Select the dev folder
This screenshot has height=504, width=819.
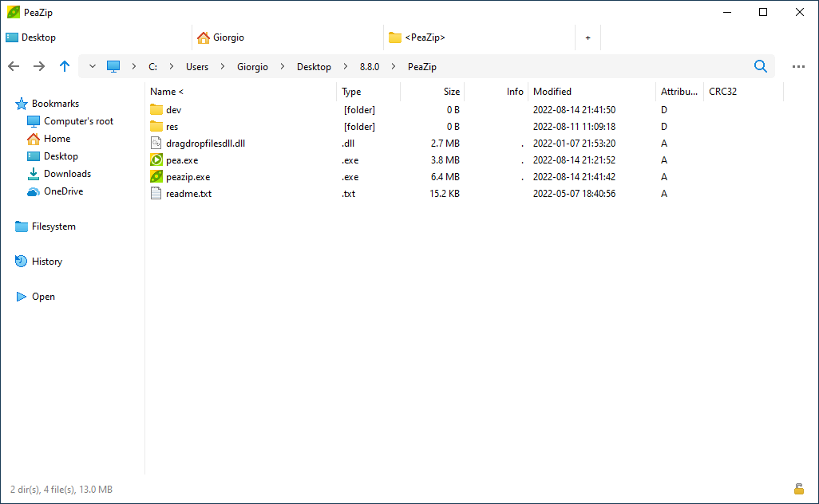coord(173,110)
